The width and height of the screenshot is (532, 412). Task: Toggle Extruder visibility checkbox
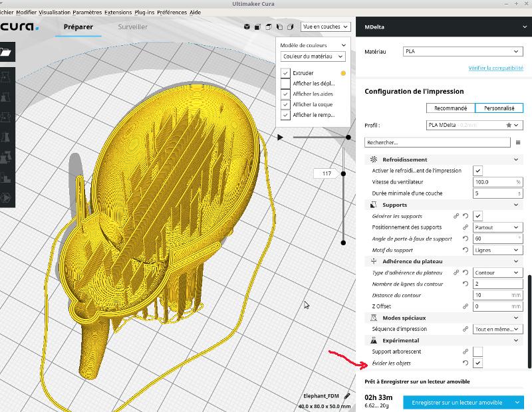pyautogui.click(x=285, y=73)
